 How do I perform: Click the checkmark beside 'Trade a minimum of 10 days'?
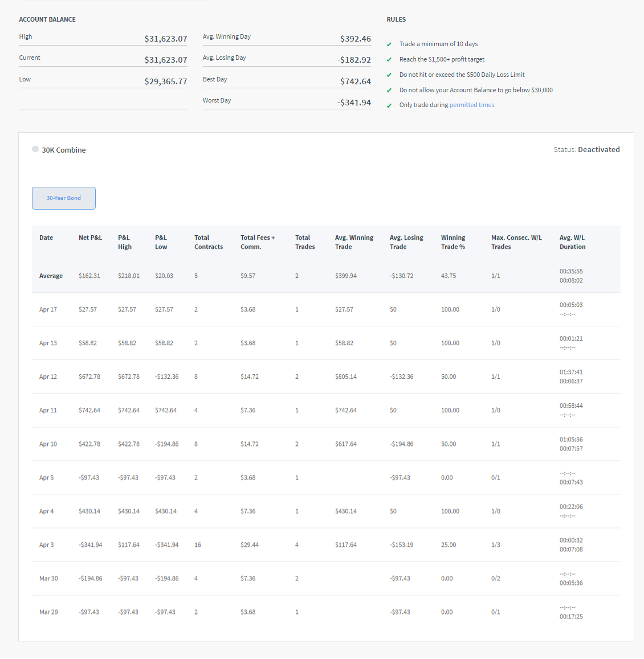point(389,44)
